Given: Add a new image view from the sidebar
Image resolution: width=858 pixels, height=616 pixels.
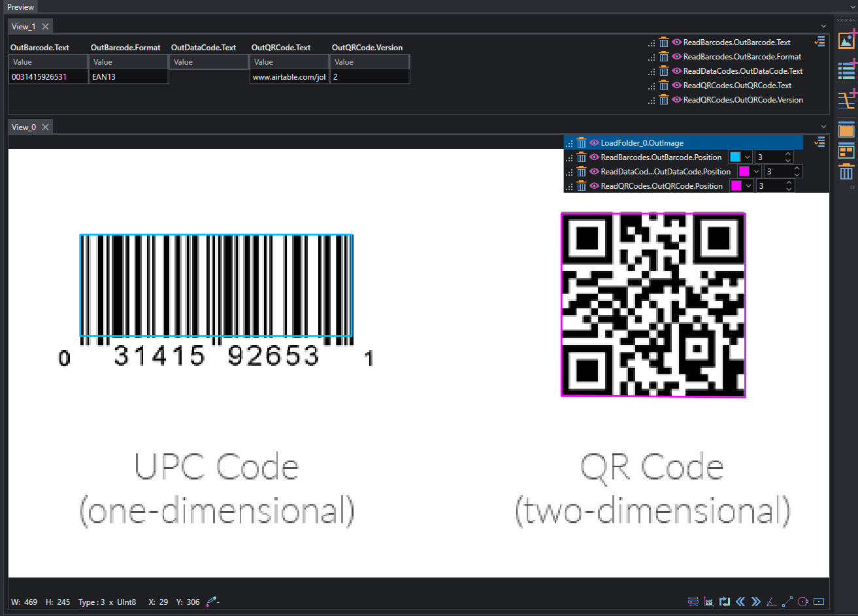Looking at the screenshot, I should [x=847, y=40].
